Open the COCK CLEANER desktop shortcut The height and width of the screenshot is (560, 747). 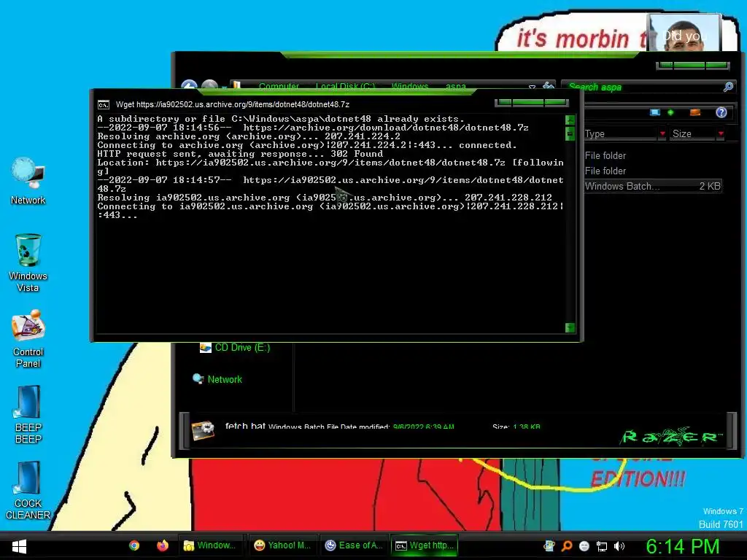coord(28,491)
